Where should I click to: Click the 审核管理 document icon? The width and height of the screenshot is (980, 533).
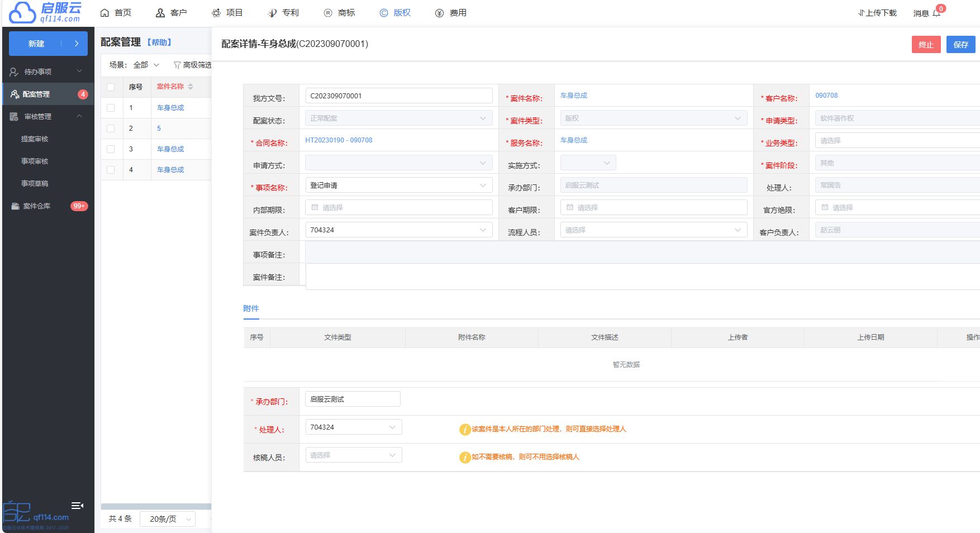point(14,117)
